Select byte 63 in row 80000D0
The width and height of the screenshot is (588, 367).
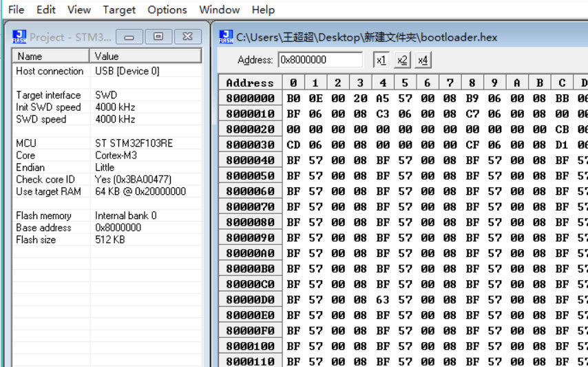[x=383, y=300]
